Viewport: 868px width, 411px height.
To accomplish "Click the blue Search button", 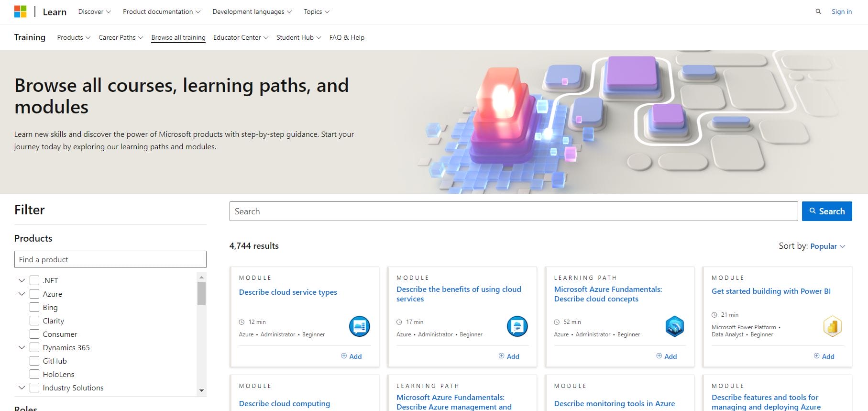I will coord(826,211).
